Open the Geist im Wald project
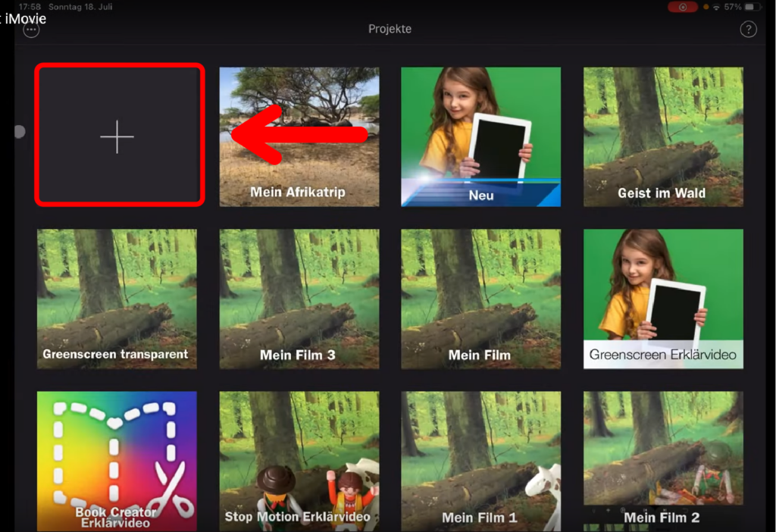Image resolution: width=776 pixels, height=532 pixels. [662, 136]
